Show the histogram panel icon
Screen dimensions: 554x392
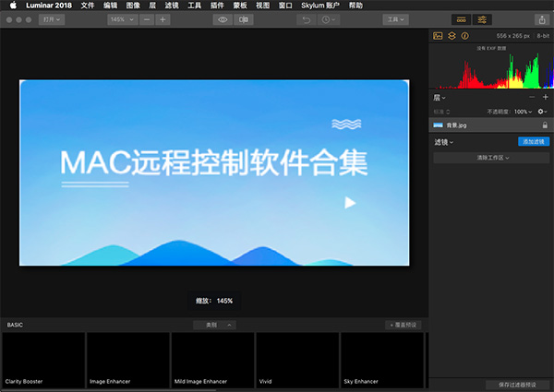[439, 36]
